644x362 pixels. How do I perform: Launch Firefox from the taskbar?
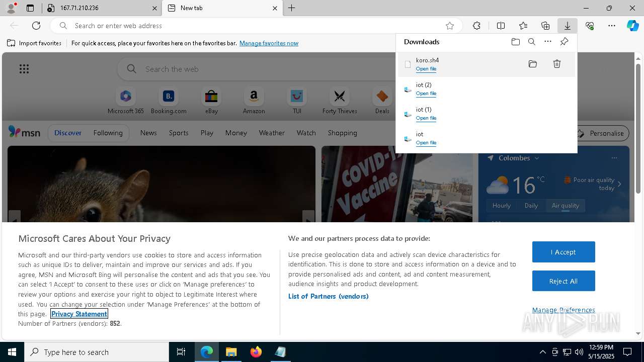click(x=256, y=352)
